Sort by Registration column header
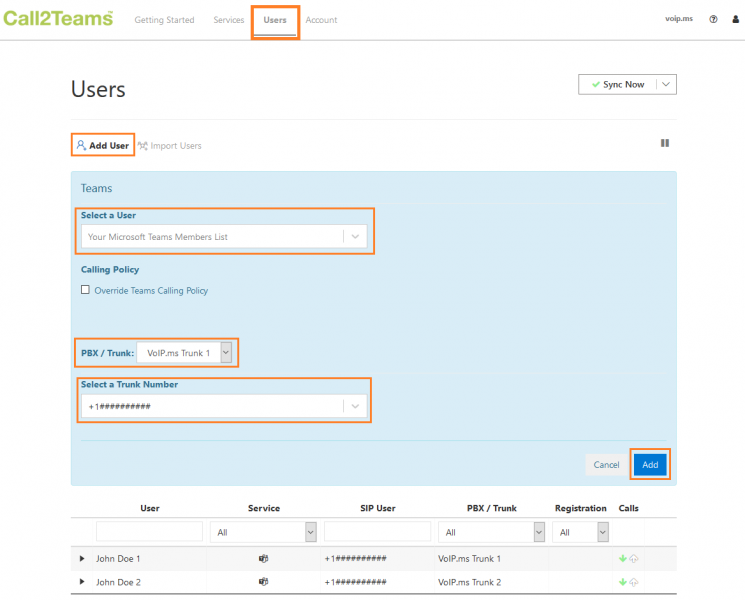 point(581,508)
